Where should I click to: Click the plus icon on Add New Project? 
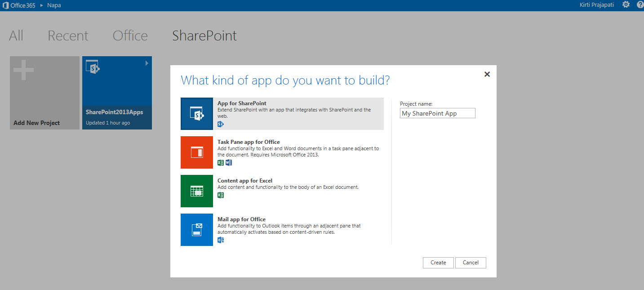(24, 70)
